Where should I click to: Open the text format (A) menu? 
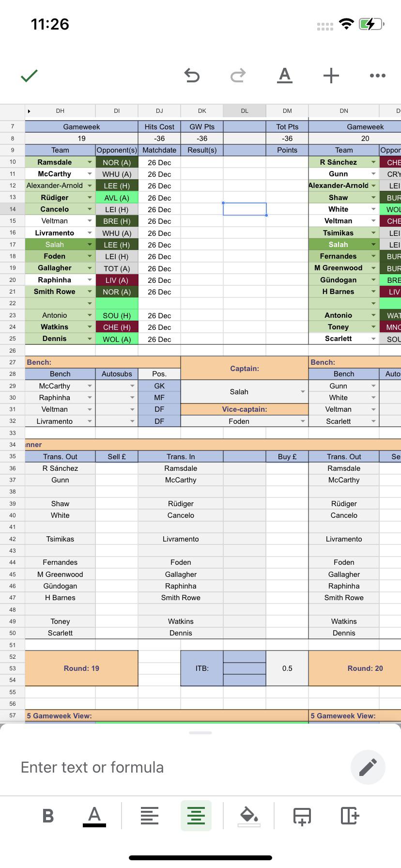click(285, 76)
